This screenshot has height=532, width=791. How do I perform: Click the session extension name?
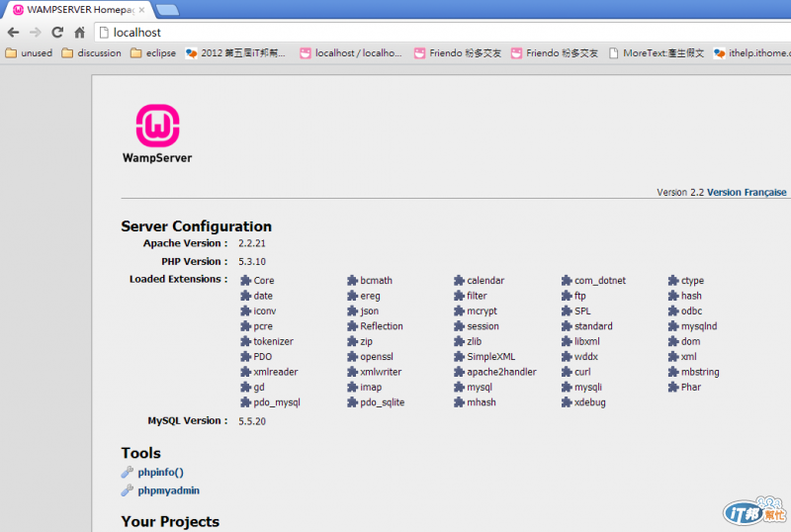483,326
